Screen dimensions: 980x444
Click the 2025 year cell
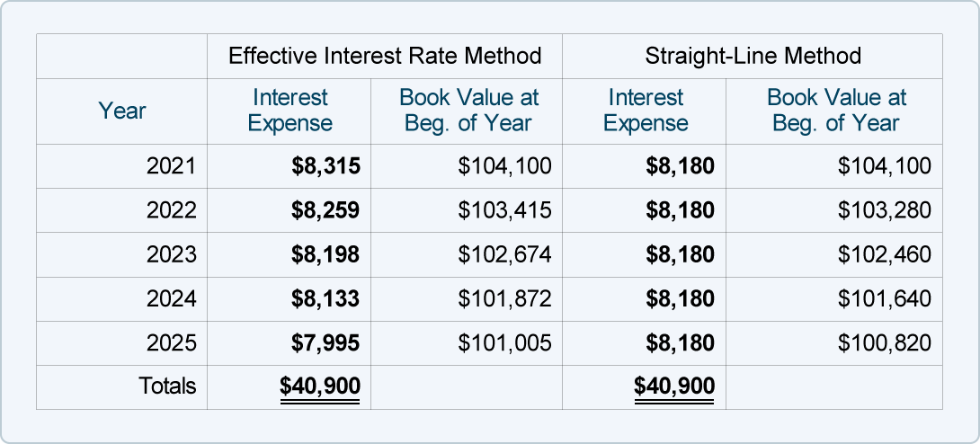171,342
